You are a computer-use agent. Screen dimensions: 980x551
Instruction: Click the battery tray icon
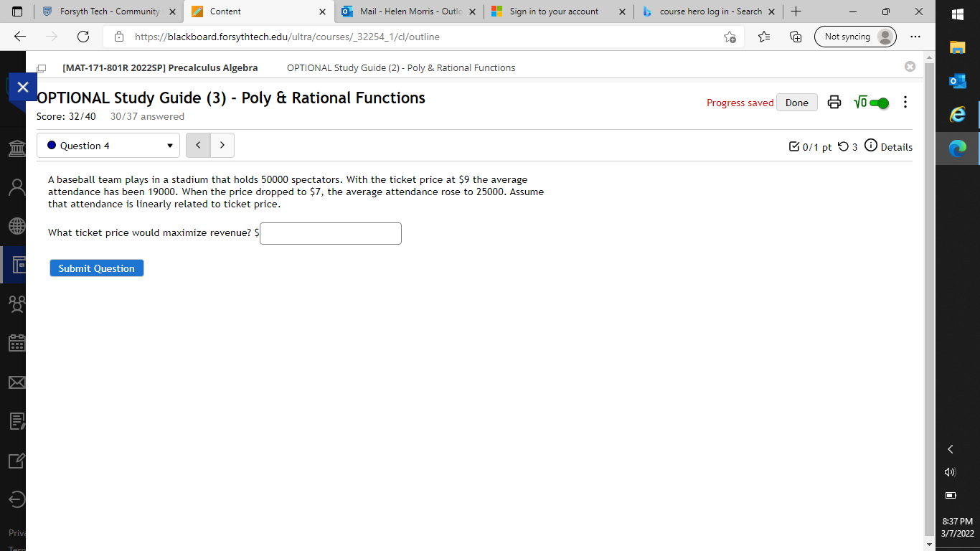(x=951, y=495)
